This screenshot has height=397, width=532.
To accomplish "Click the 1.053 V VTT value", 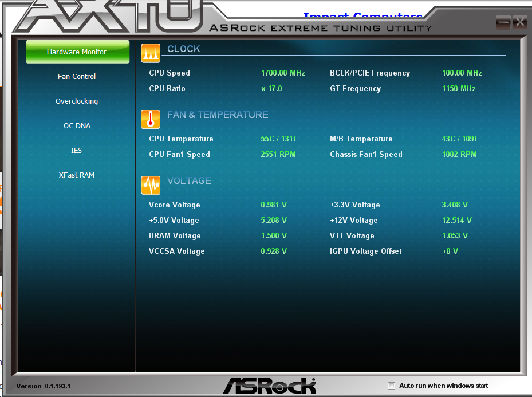I will pos(455,236).
